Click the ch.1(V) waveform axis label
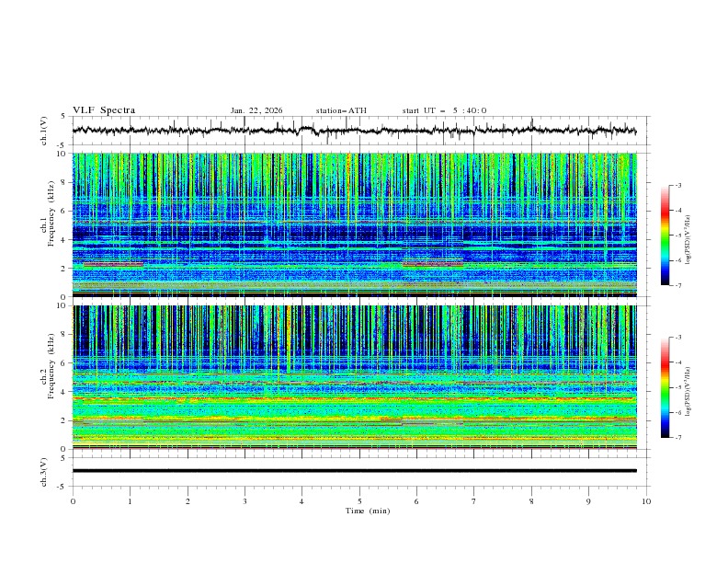 pyautogui.click(x=43, y=131)
